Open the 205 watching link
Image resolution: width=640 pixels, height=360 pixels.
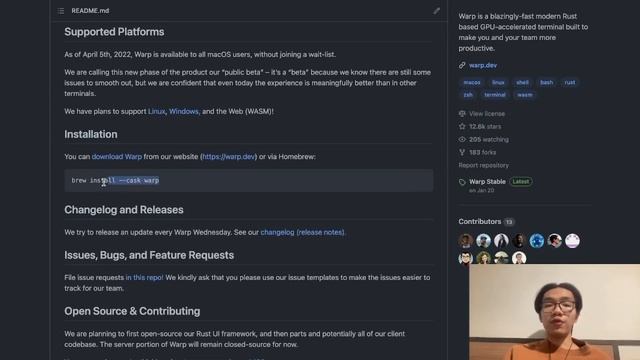489,139
